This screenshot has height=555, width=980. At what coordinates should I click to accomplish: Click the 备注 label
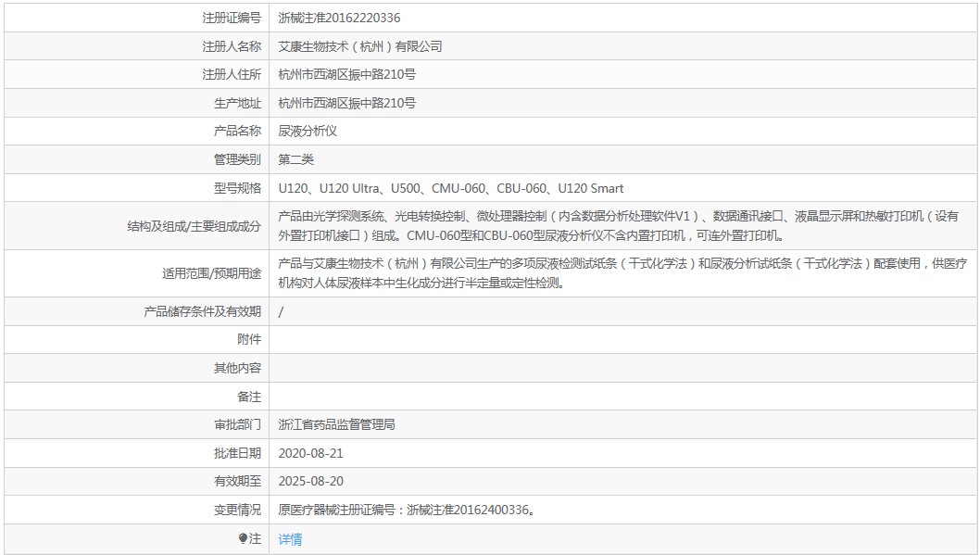[249, 397]
